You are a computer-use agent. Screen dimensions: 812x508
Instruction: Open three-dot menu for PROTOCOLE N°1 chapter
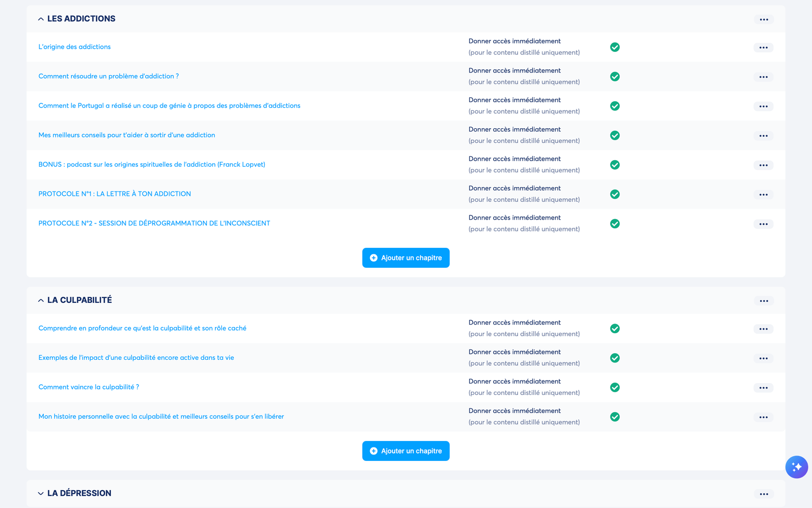[x=763, y=195]
